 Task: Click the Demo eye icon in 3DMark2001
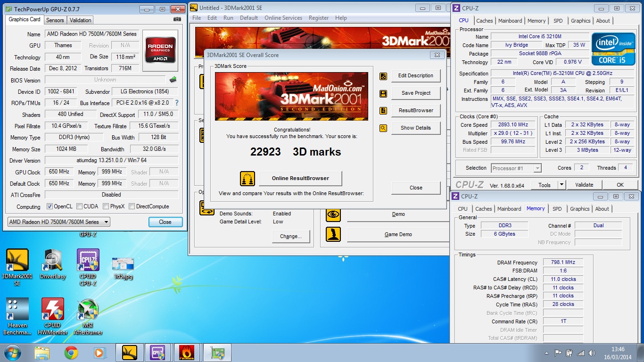click(x=333, y=214)
